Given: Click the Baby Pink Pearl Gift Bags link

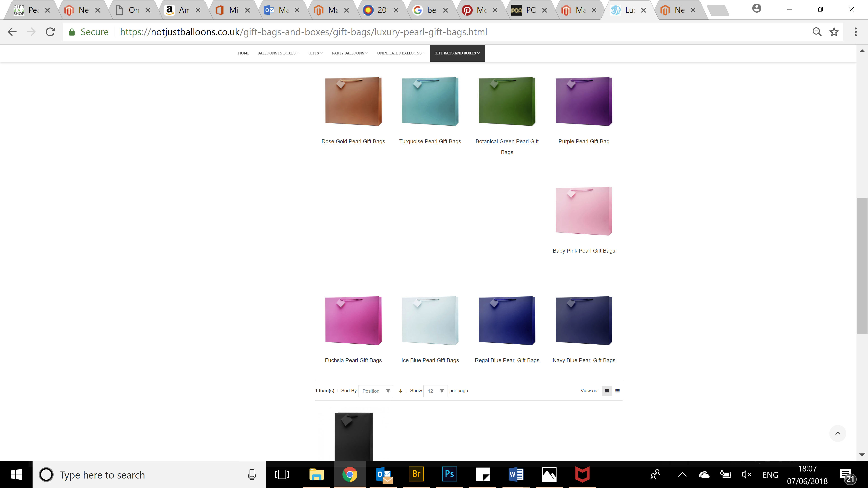Looking at the screenshot, I should click(584, 251).
